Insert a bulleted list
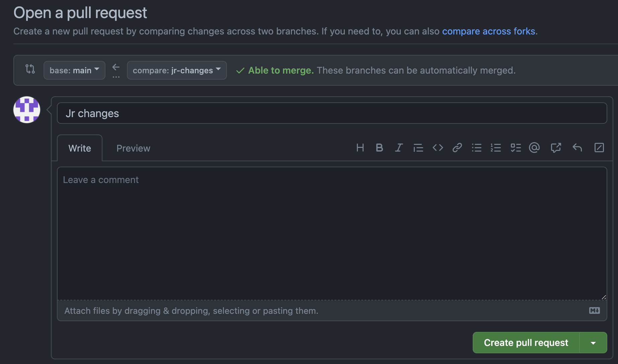The height and width of the screenshot is (364, 618). pos(476,148)
